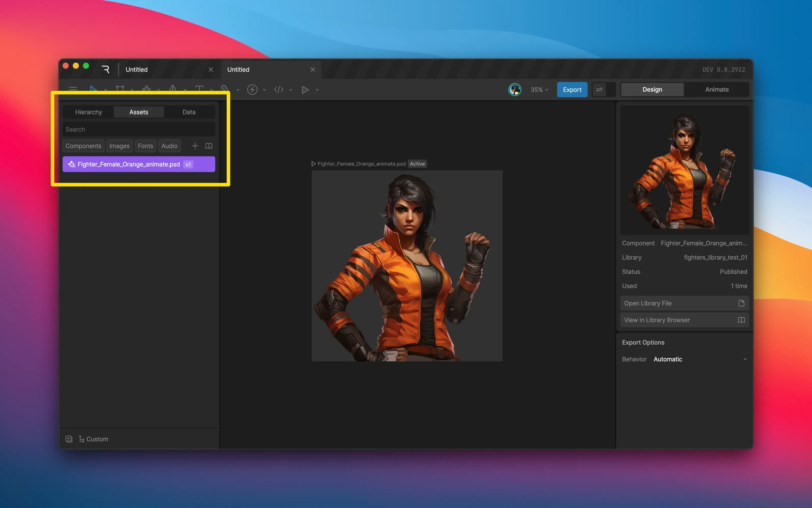
Task: Open the 35% zoom dropdown
Action: click(539, 90)
